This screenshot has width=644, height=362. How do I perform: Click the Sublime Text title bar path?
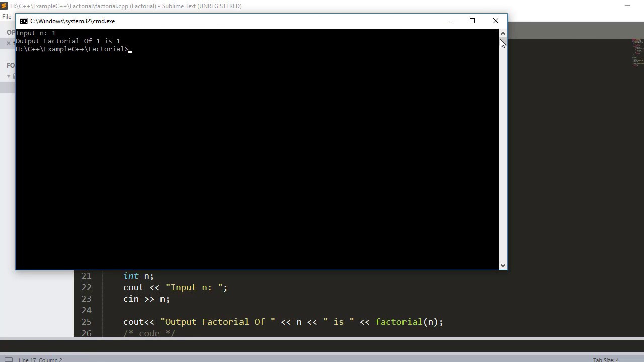click(x=126, y=6)
